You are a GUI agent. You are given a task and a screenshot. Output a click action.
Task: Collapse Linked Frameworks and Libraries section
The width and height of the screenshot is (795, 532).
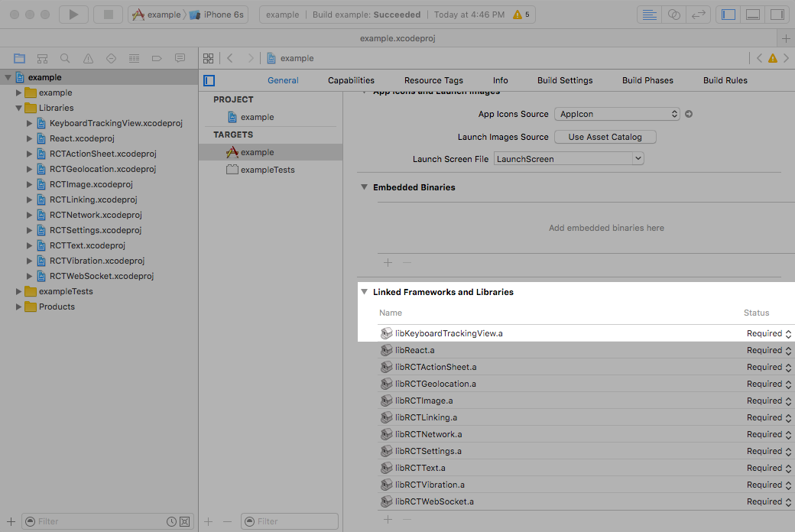pos(364,292)
